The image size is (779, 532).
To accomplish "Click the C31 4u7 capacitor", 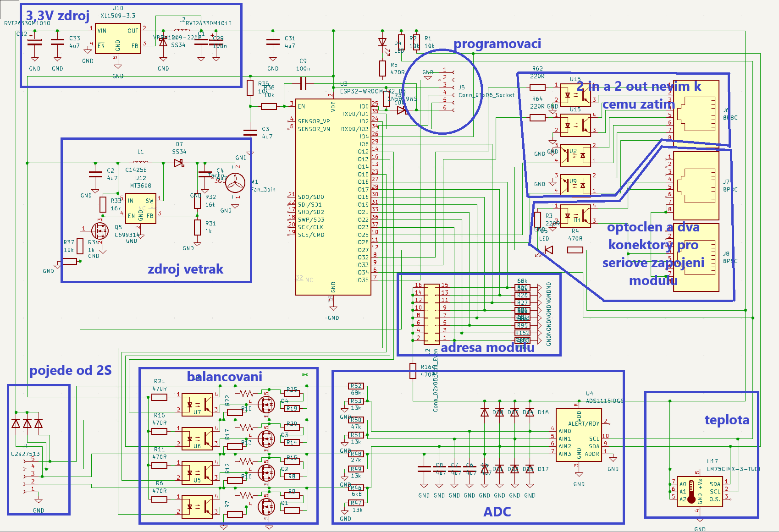I will (273, 42).
